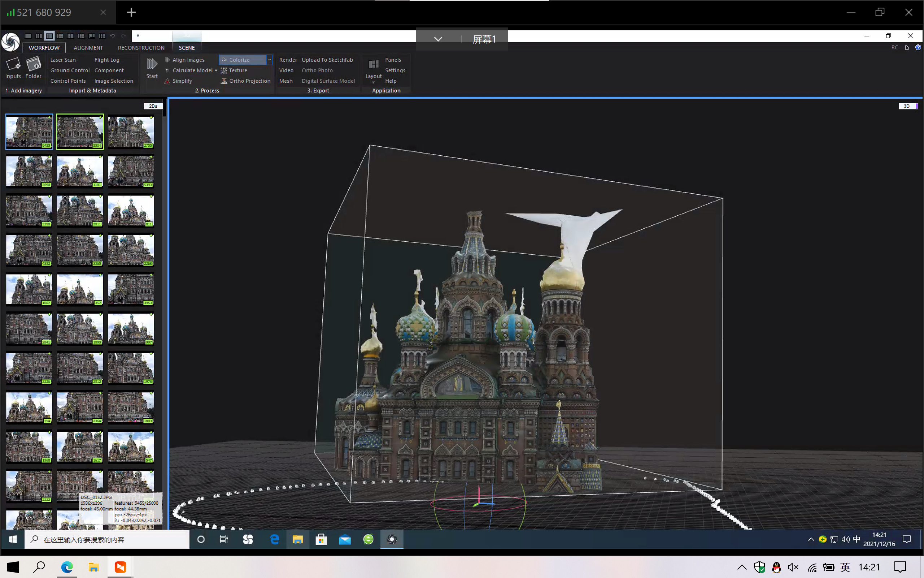This screenshot has width=924, height=578.
Task: Open the Layout dropdown chevron
Action: pos(374,82)
